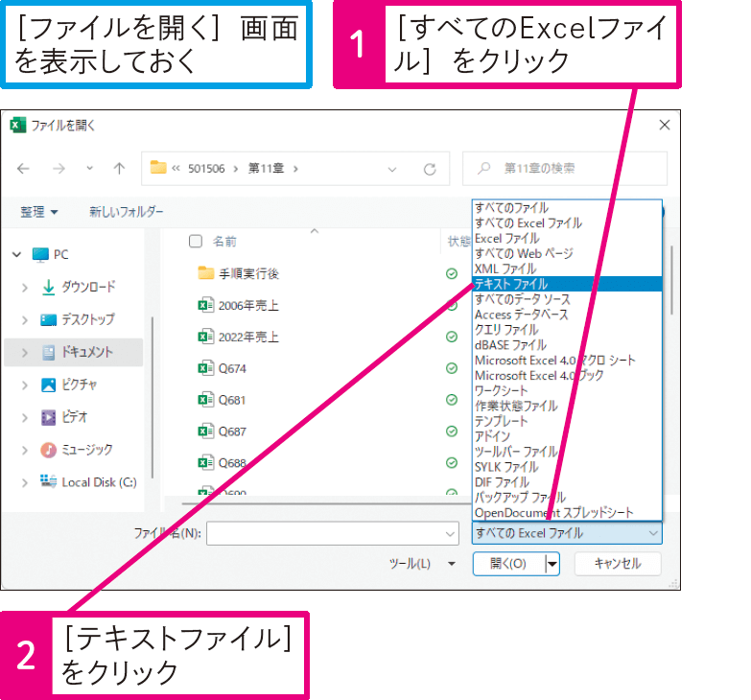
Task: Select XML ファイル in the type list
Action: click(567, 268)
